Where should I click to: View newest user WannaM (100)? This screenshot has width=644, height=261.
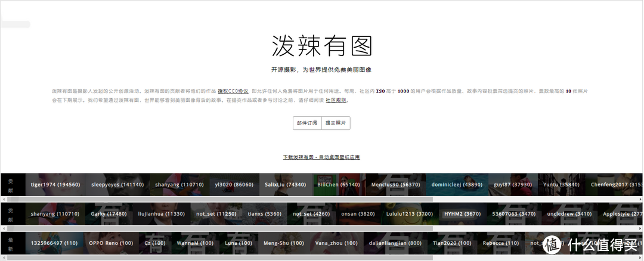195,243
